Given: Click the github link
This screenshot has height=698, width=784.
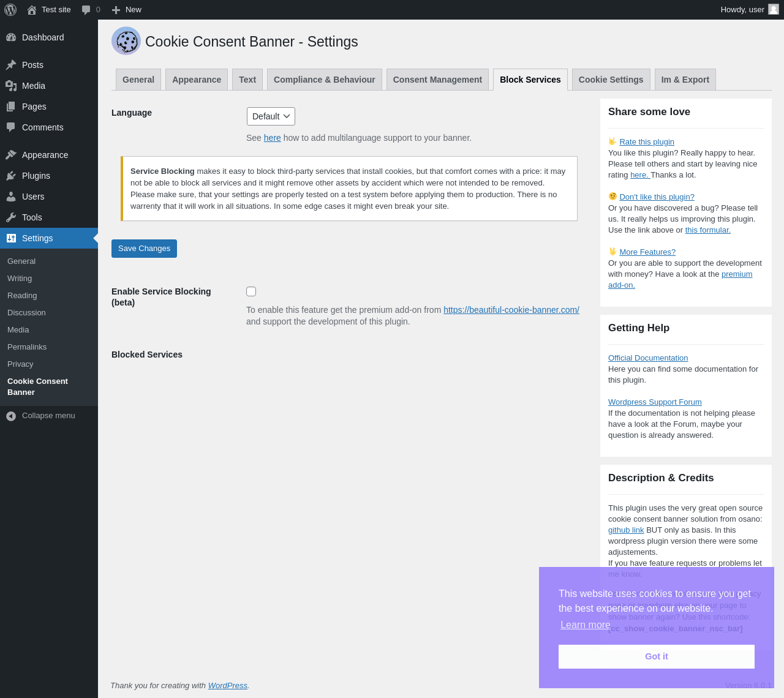Looking at the screenshot, I should pos(626,530).
